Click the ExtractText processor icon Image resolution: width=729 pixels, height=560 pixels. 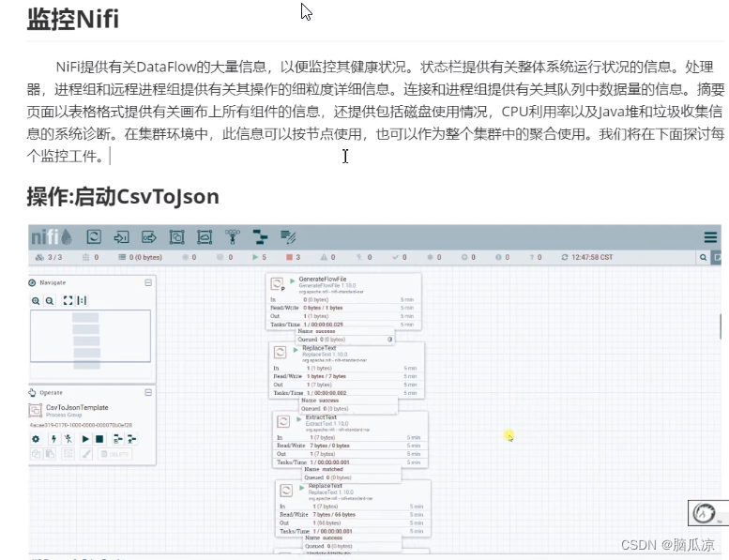283,421
